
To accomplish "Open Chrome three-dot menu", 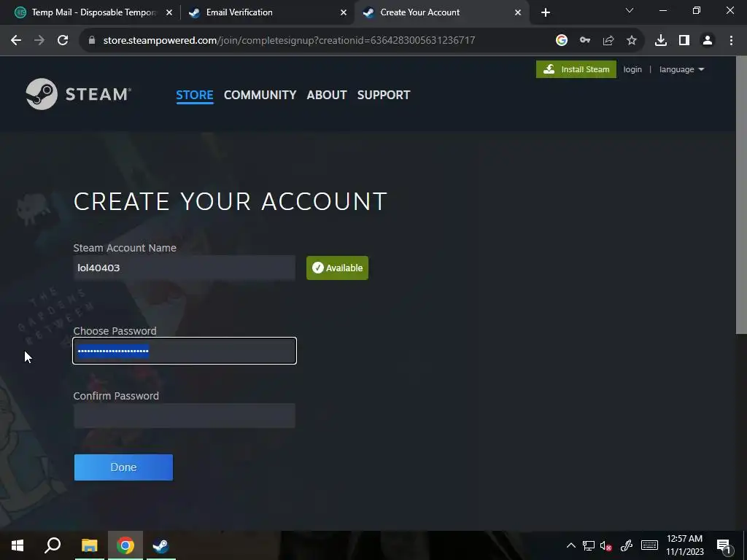I will [731, 41].
